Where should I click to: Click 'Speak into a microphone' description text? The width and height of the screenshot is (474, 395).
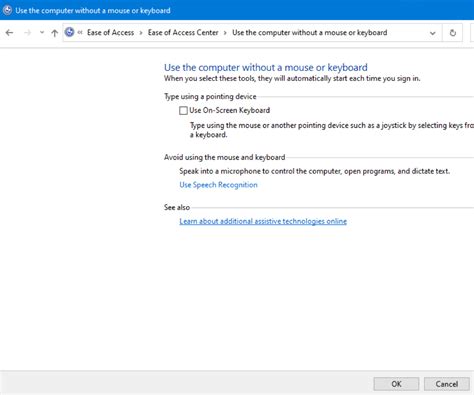(x=315, y=171)
